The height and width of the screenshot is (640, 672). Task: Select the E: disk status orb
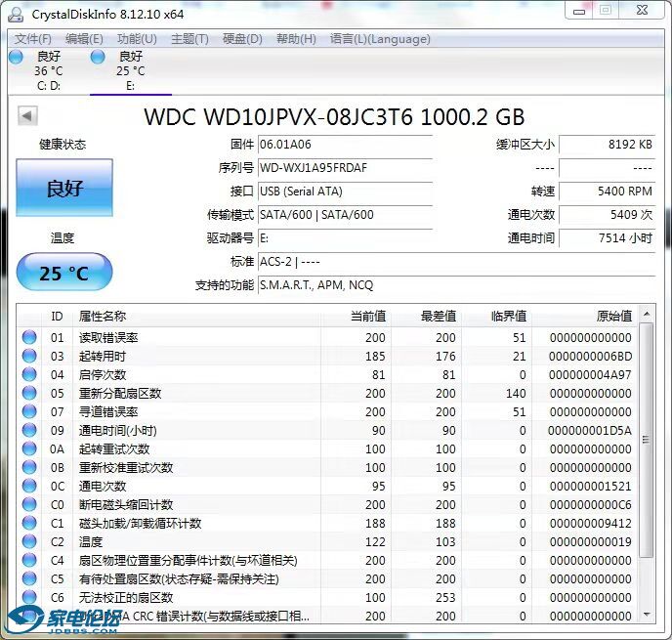point(98,58)
